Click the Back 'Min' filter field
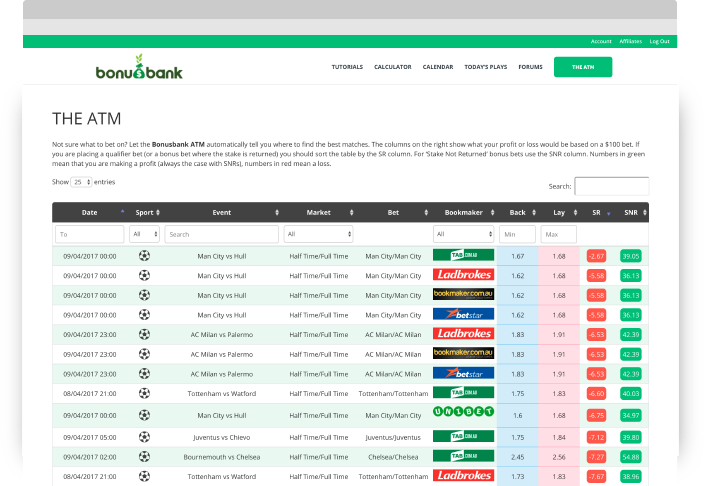 (517, 234)
